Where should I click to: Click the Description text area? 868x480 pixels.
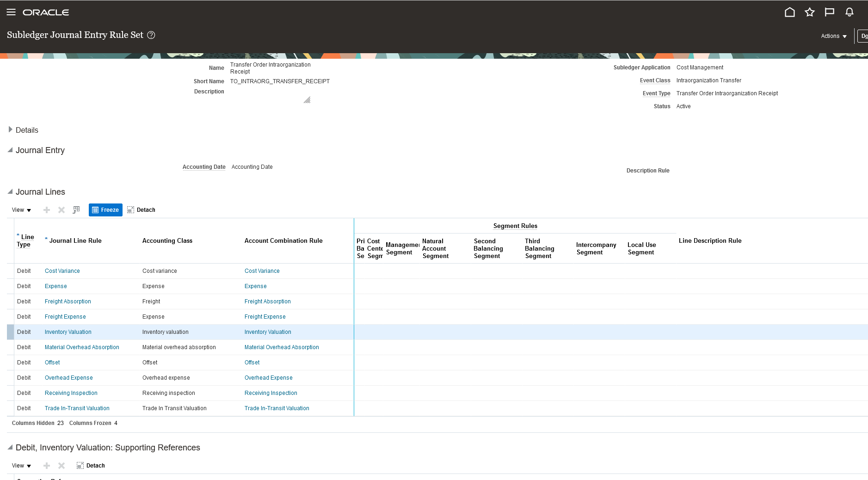click(271, 96)
